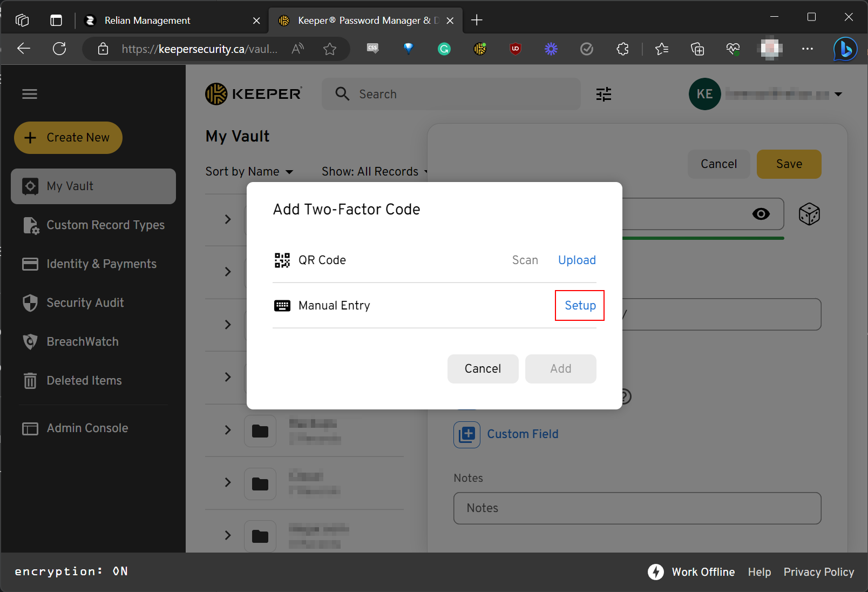Cancel the Add Two-Factor Code dialog
This screenshot has width=868, height=592.
pyautogui.click(x=483, y=369)
